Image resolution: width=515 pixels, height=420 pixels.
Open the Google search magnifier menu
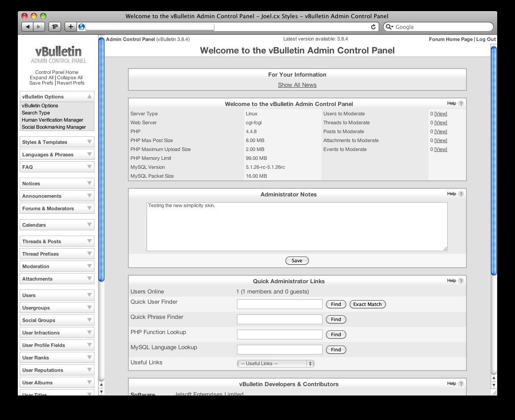pyautogui.click(x=389, y=27)
